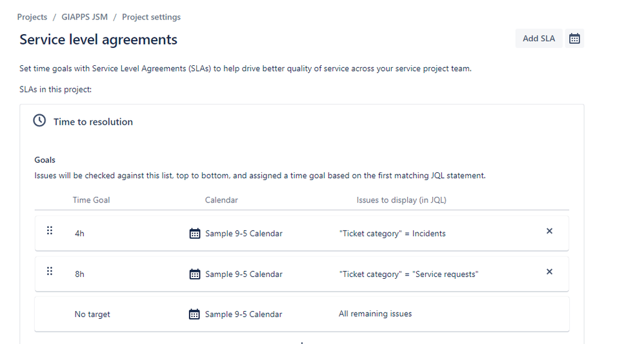Open Sample 9-5 Calendar for remaining issues
The image size is (644, 344).
point(243,314)
